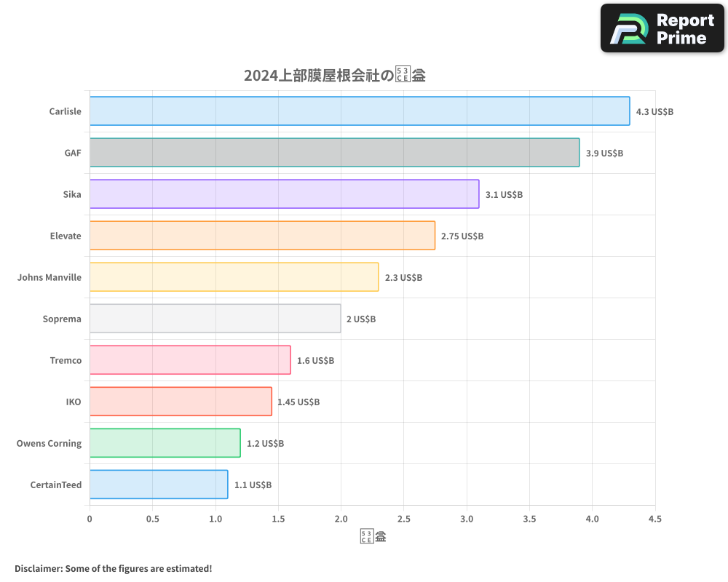Screen dimensions: 728x582
Task: Click the chart title text
Action: (336, 74)
